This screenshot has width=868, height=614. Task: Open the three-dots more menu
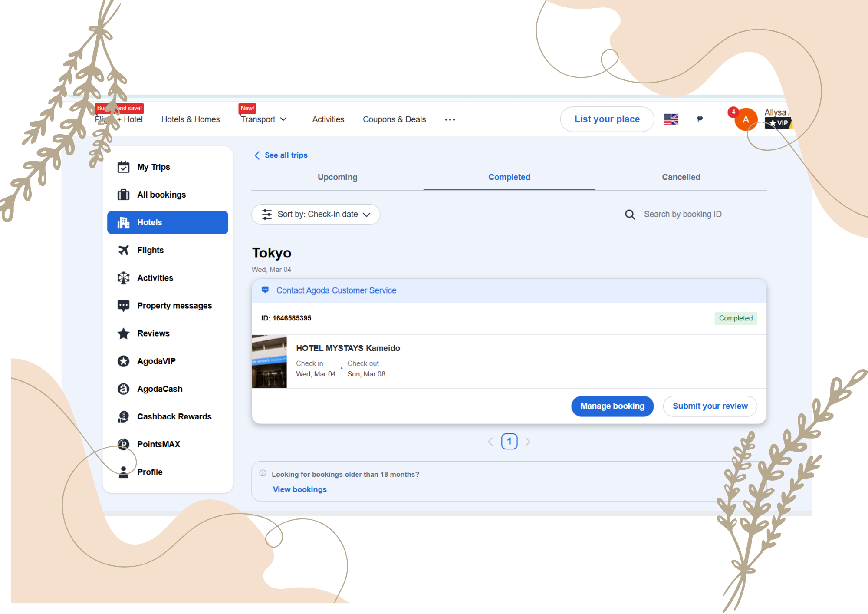pos(450,119)
